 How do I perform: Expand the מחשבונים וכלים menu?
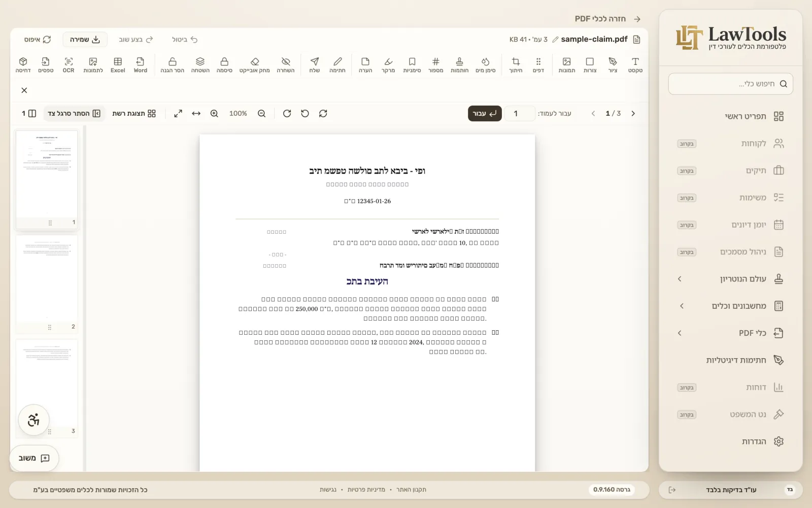tap(730, 306)
